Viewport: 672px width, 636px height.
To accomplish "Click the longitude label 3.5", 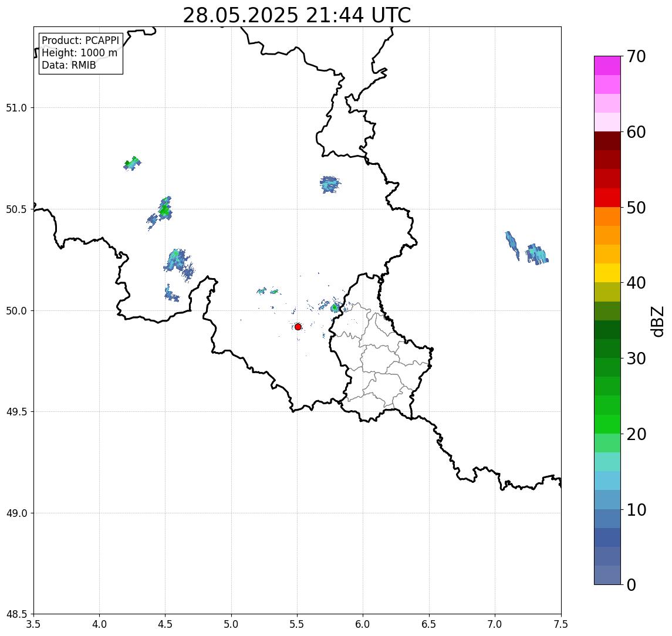I will point(33,624).
